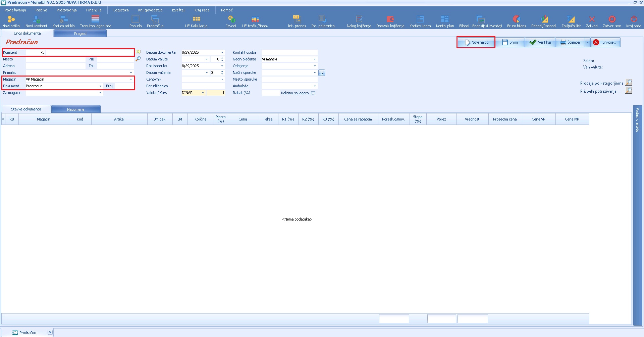
Task: Click the Porudžbenica input field
Action: tap(203, 86)
